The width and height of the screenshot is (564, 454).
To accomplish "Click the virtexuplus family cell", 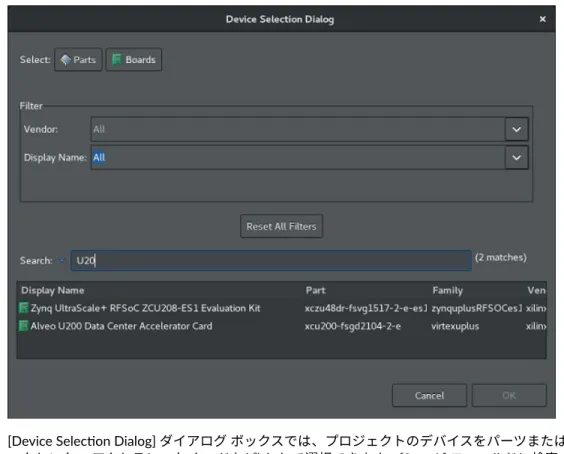I will click(455, 326).
